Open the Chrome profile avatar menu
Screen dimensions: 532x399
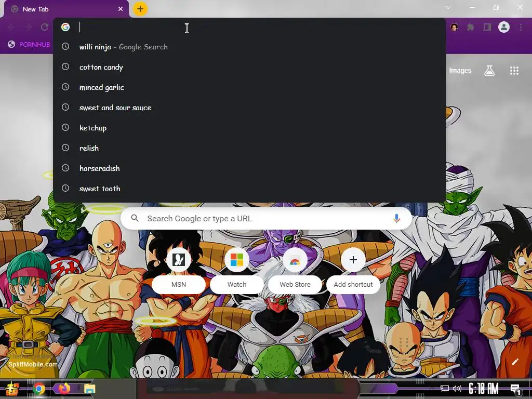coord(504,27)
